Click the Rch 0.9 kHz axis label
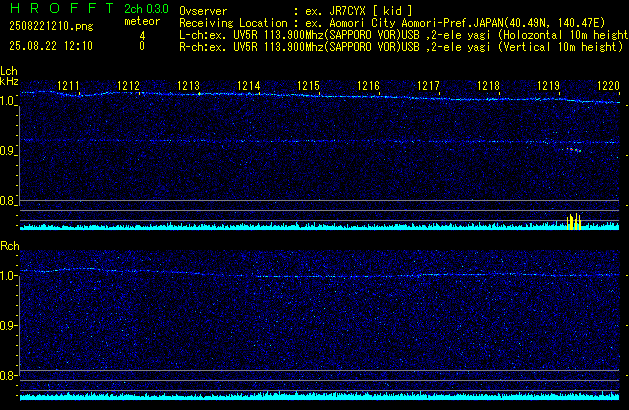 (7, 326)
